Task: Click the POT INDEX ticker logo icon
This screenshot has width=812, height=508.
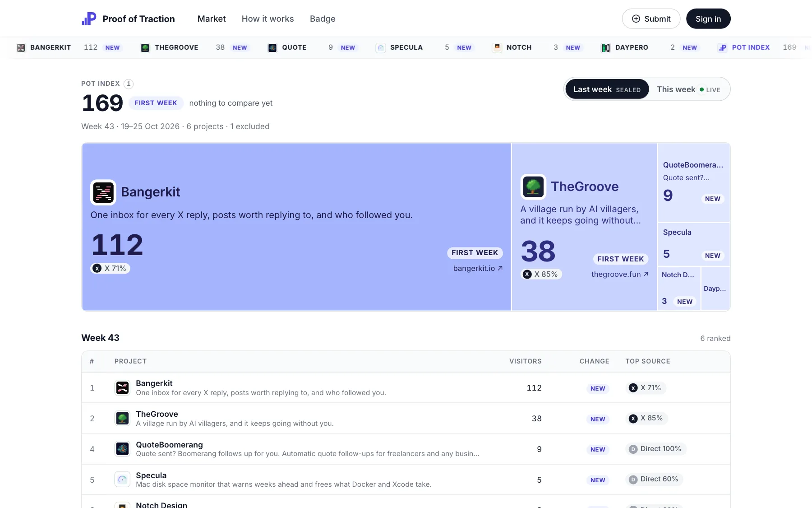Action: (722, 47)
